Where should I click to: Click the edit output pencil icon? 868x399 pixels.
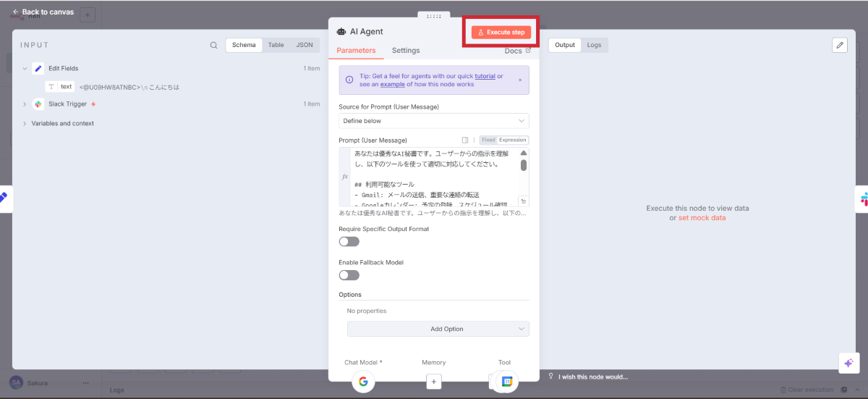click(x=840, y=45)
